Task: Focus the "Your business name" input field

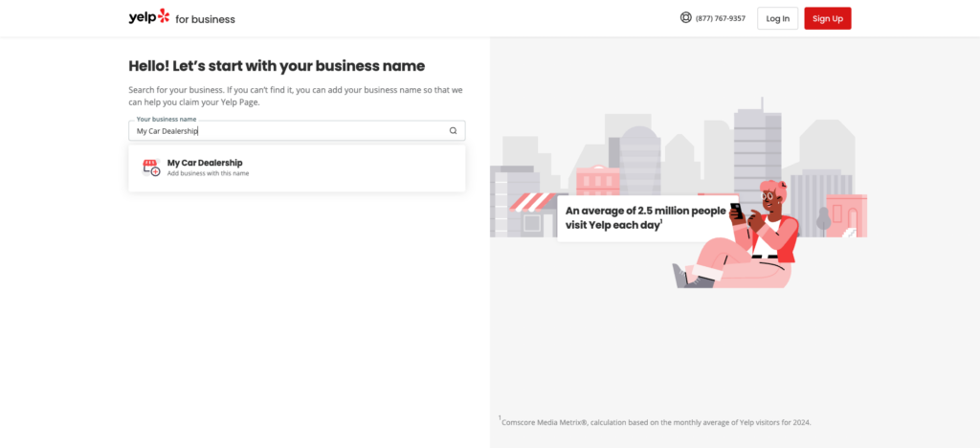Action: click(297, 130)
